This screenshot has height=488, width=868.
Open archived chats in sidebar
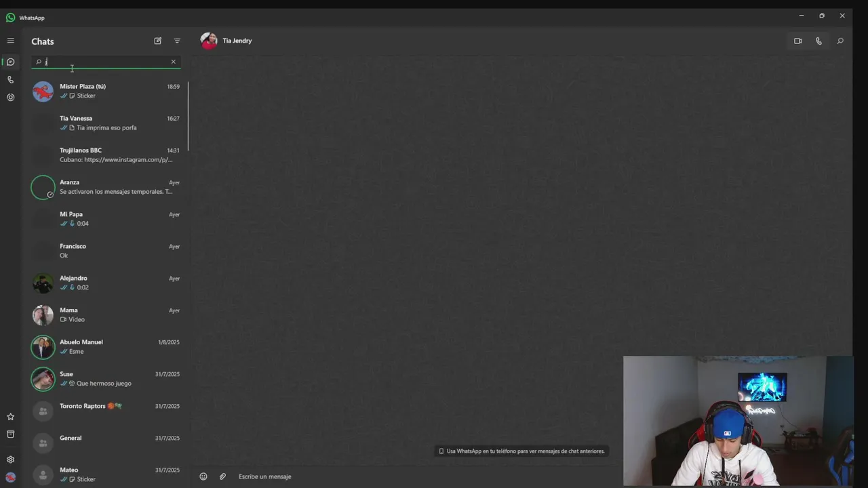(x=10, y=434)
